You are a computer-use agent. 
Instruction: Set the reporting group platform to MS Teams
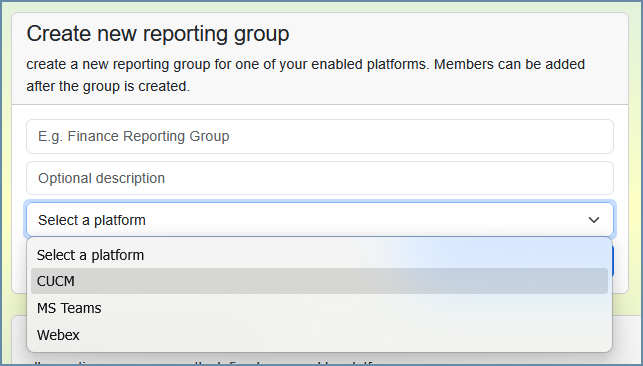tap(319, 308)
